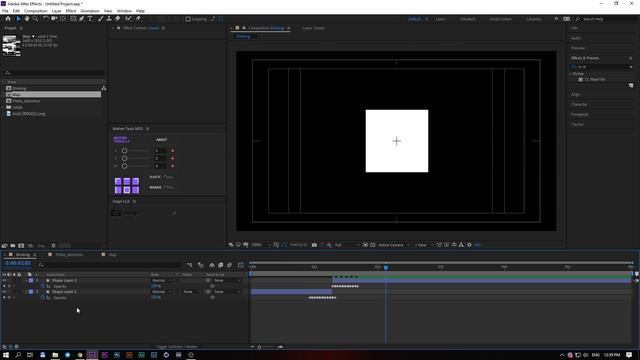
Task: Click ABOUT in Motion Tools panel
Action: (x=162, y=140)
